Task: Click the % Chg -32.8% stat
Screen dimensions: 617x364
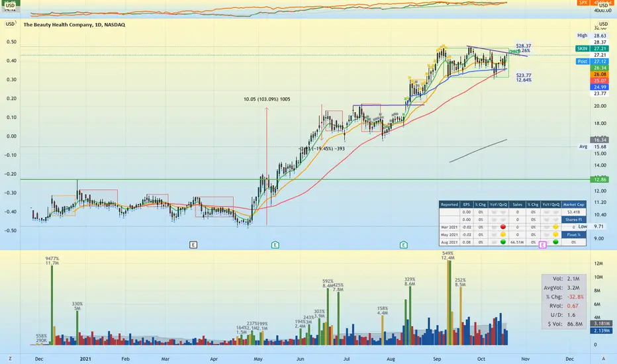Action: pyautogui.click(x=565, y=296)
